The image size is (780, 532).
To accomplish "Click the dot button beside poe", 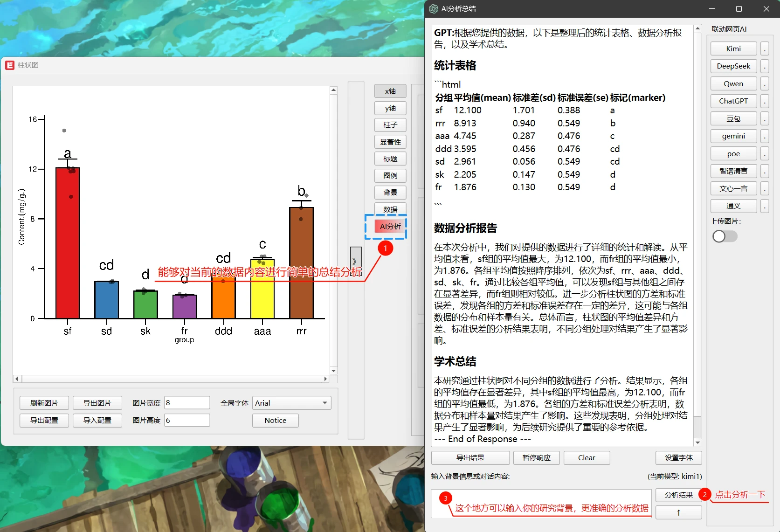I will pyautogui.click(x=765, y=154).
